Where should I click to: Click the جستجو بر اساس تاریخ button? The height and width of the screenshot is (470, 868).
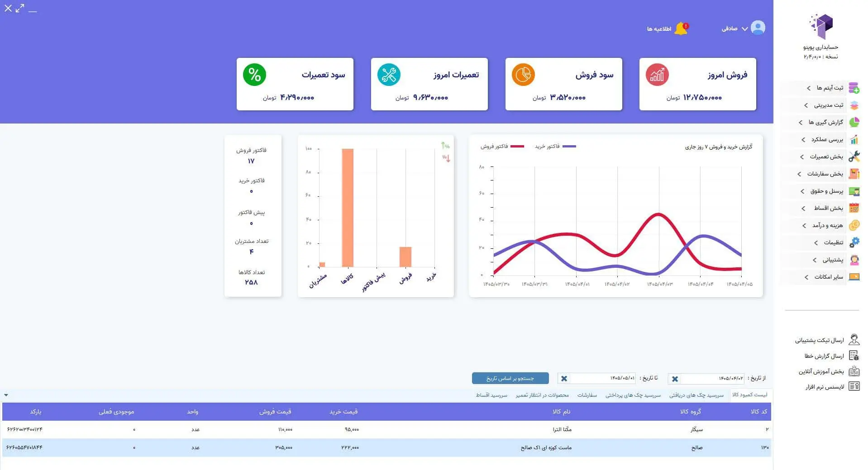click(510, 378)
